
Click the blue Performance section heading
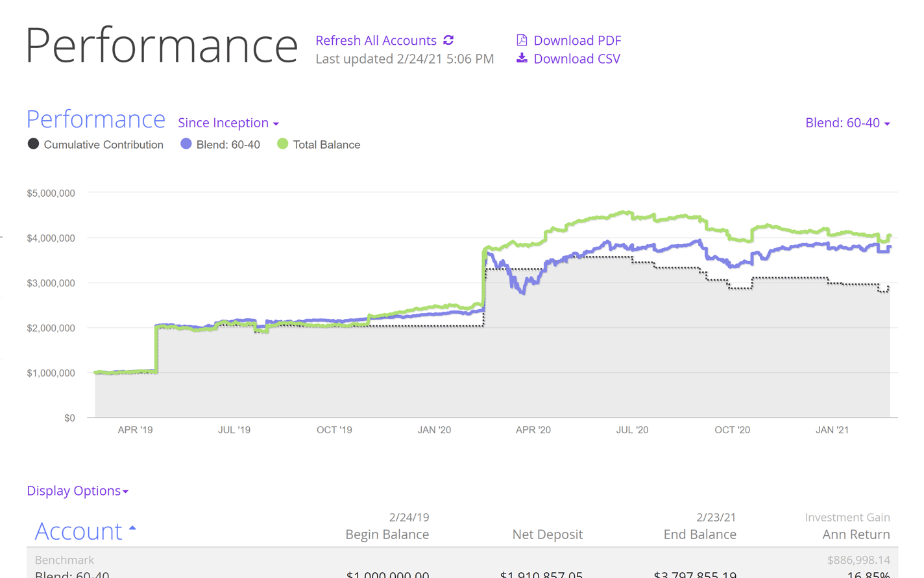[96, 119]
